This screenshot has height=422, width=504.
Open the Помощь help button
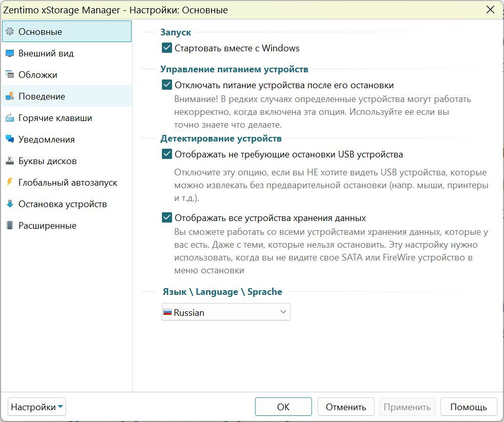[469, 407]
